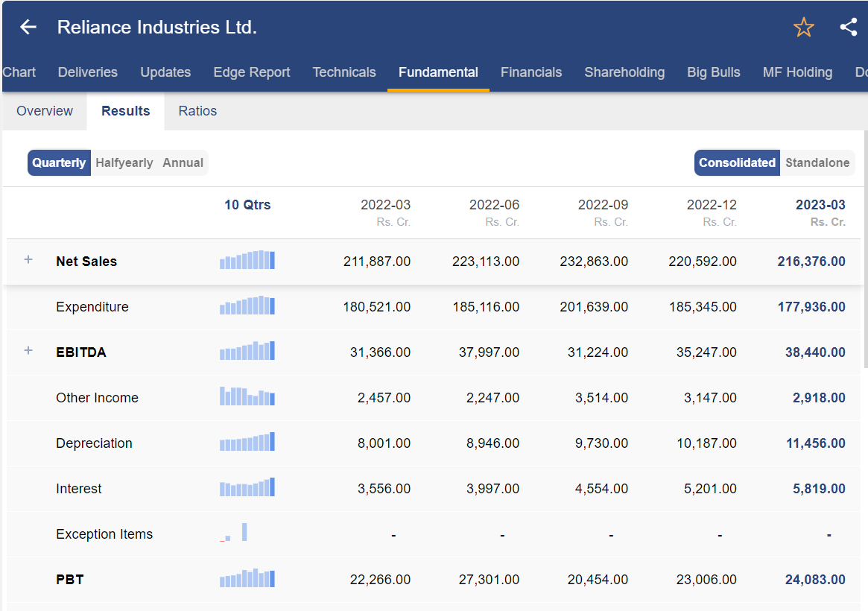Expand the Net Sales row

(28, 259)
